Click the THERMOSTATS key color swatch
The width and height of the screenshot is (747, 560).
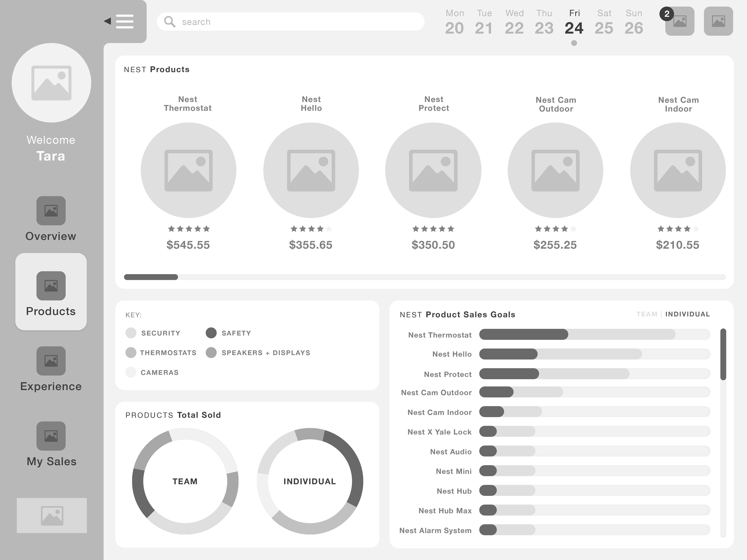[131, 352]
